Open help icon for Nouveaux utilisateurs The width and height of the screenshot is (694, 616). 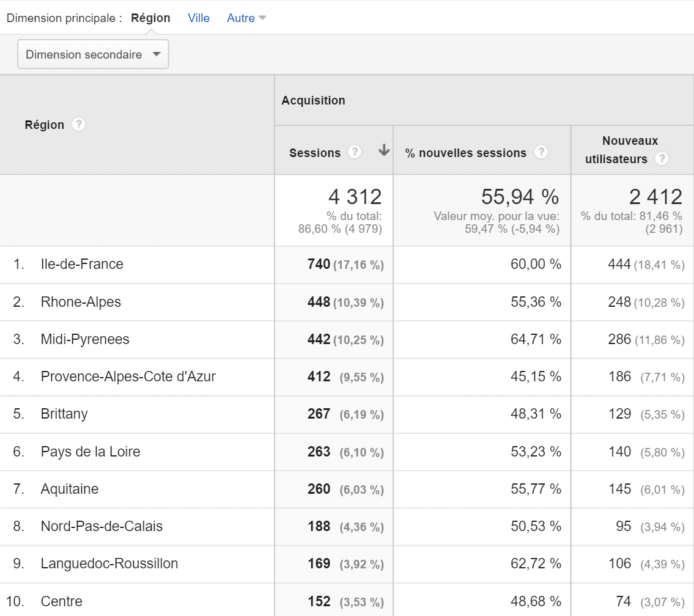662,158
